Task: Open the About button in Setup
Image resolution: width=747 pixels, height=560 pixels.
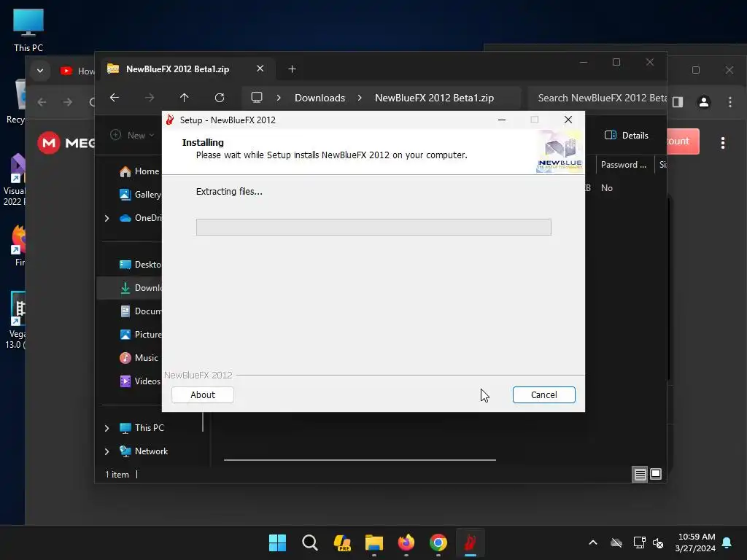Action: (x=203, y=394)
